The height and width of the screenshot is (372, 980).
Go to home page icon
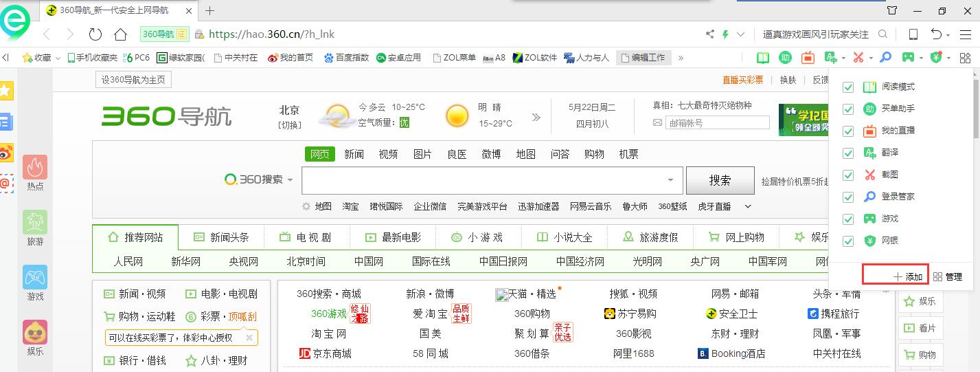pyautogui.click(x=120, y=34)
